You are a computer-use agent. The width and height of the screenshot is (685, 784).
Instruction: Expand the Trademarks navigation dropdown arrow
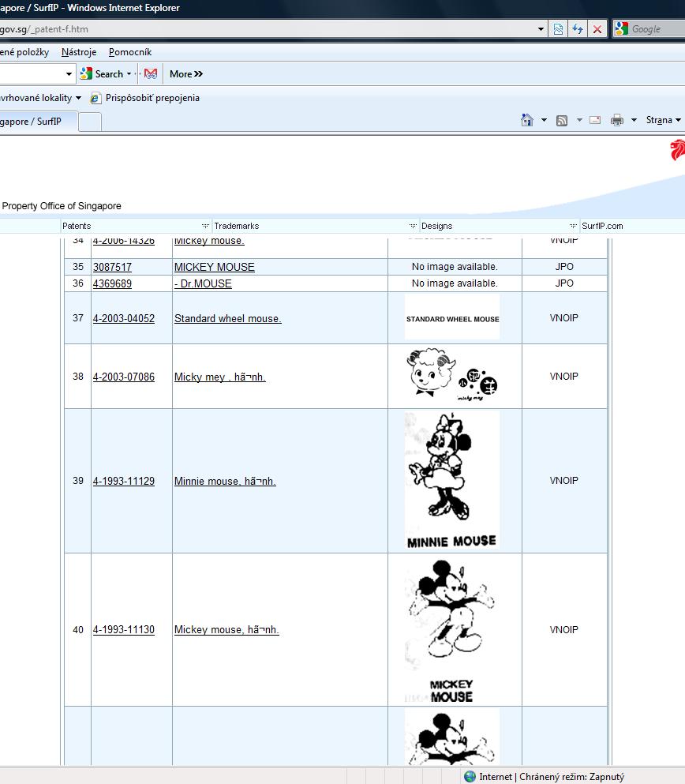413,226
